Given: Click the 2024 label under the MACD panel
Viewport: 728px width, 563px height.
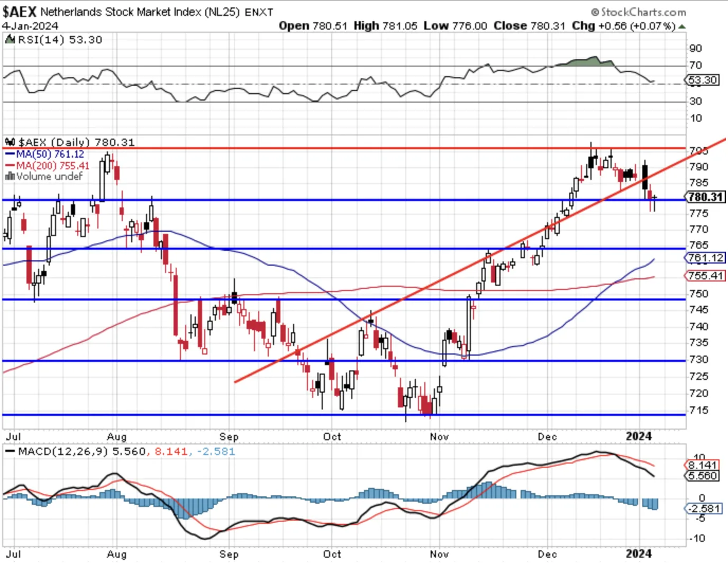Looking at the screenshot, I should point(639,553).
